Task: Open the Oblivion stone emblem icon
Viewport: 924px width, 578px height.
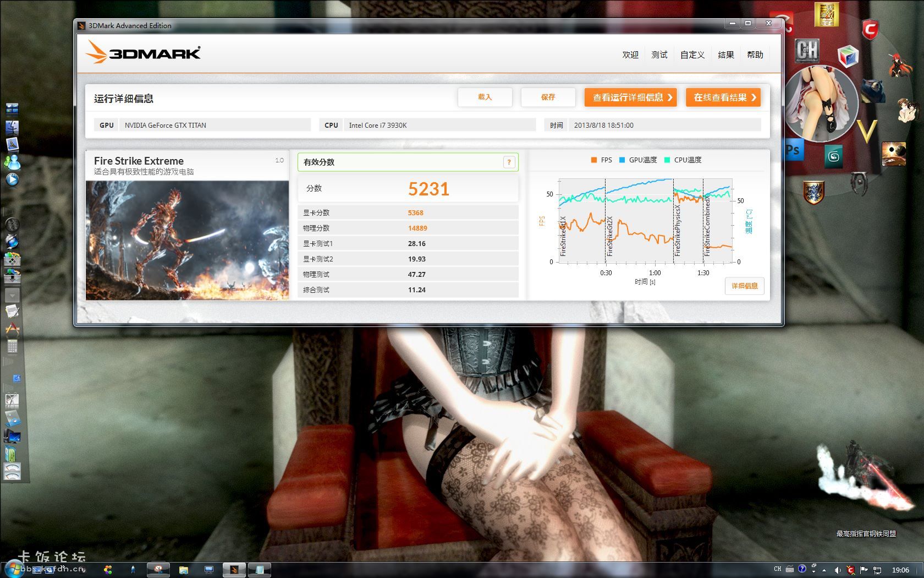Action: click(859, 183)
